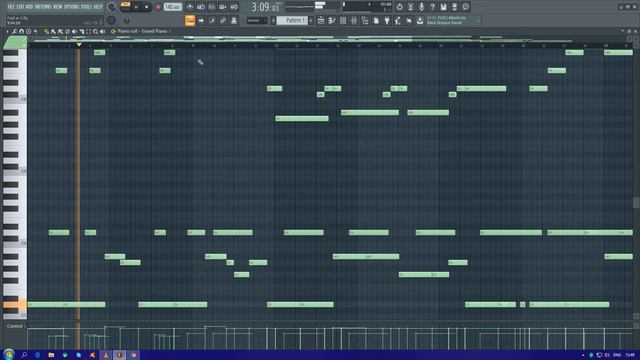Click the download arrow icon beside news panel

pos(420,20)
